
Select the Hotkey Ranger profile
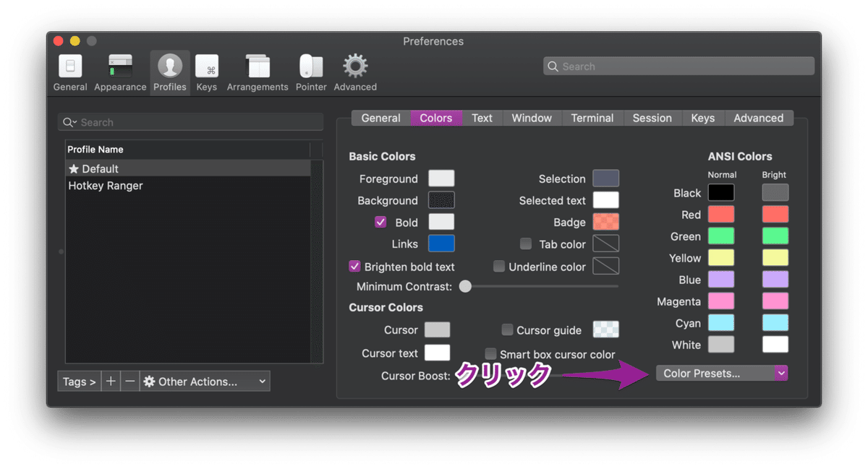[x=187, y=186]
